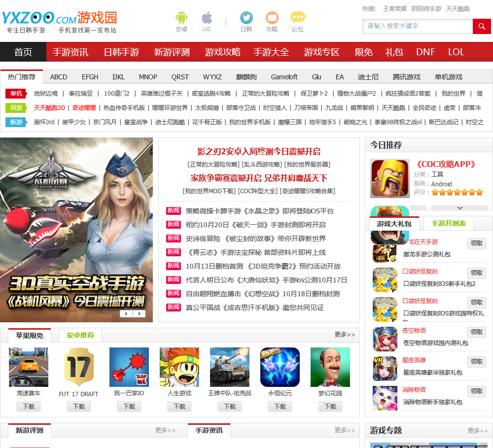Image resolution: width=493 pixels, height=448 pixels.
Task: Click 下载 under 竞速赛车
Action: point(29,407)
